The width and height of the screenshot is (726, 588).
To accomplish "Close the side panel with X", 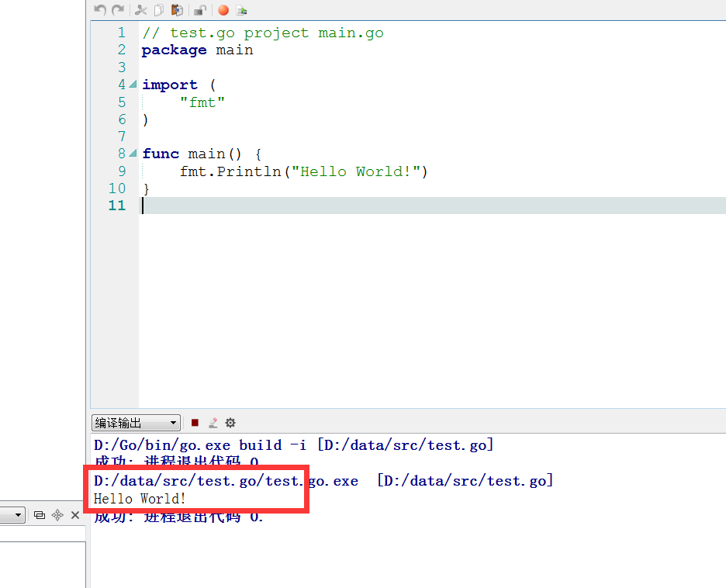I will pyautogui.click(x=75, y=515).
